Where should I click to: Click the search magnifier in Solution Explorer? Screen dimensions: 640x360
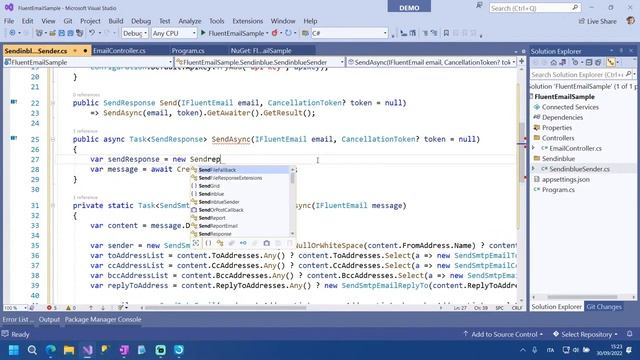(x=628, y=74)
